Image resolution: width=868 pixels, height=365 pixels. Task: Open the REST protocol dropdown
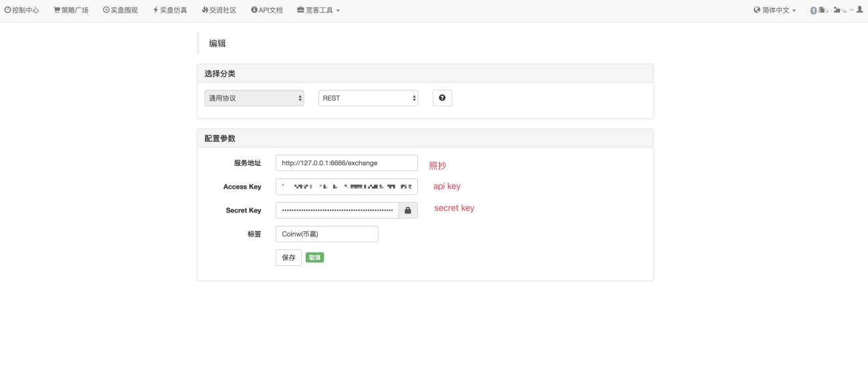(369, 98)
